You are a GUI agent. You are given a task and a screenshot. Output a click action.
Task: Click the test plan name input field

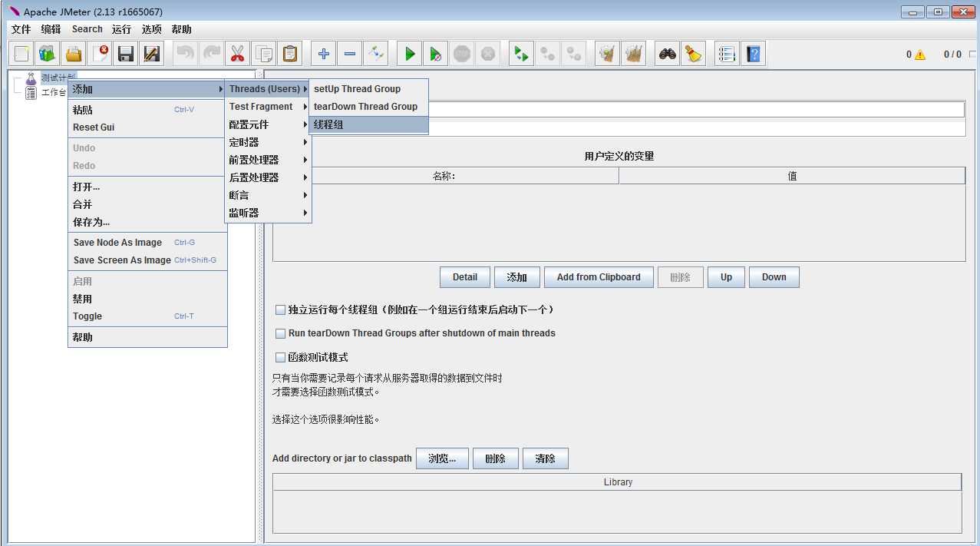(x=696, y=110)
